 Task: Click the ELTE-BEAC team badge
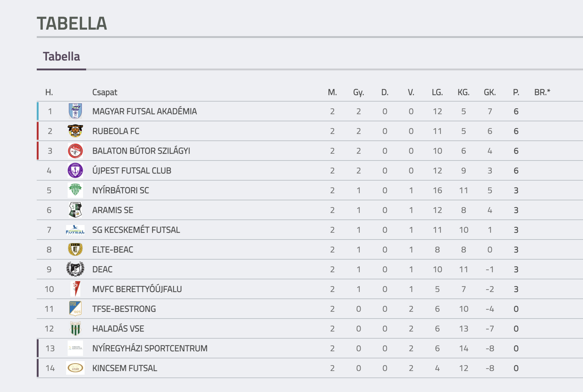click(75, 249)
